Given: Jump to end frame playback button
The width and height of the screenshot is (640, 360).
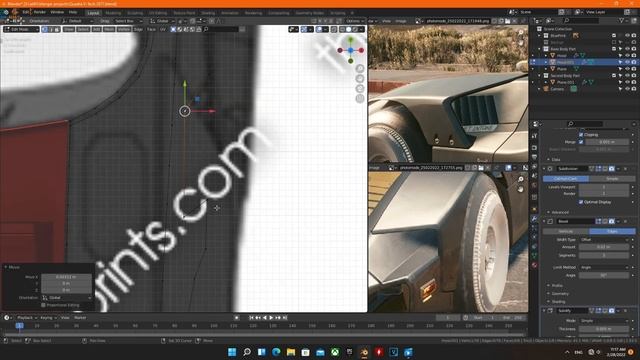Looking at the screenshot, I should pyautogui.click(x=285, y=318).
